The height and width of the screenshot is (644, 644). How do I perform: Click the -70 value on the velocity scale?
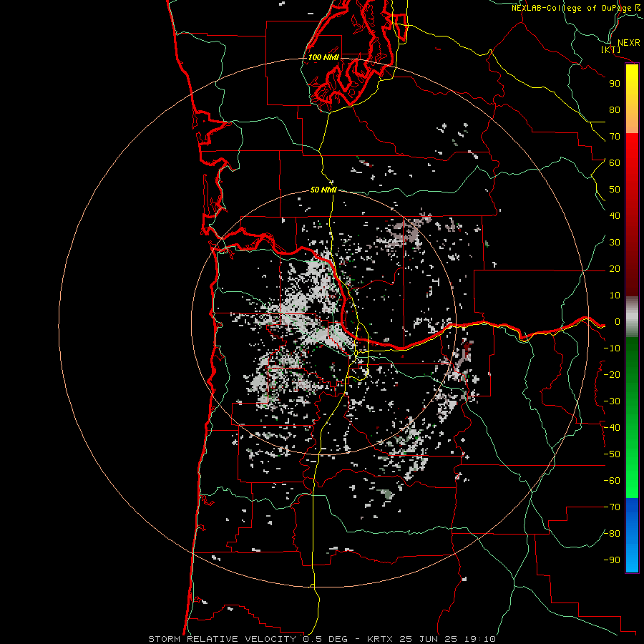[612, 507]
